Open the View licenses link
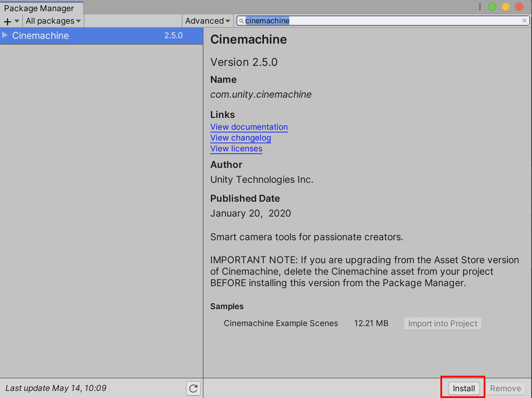This screenshot has height=398, width=532. [236, 149]
